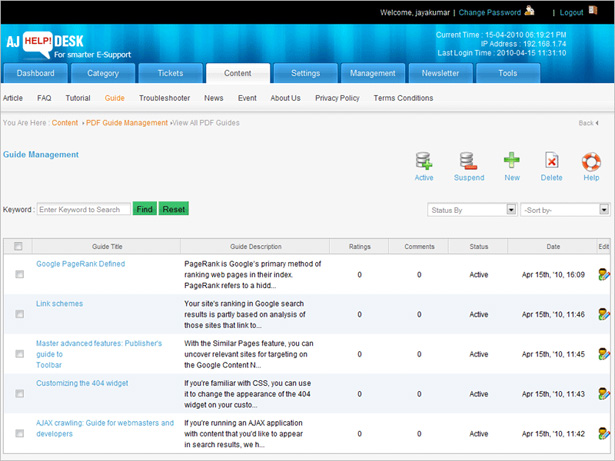Edit the Google PageRank Defined row icon
This screenshot has width=615, height=461.
[x=604, y=275]
